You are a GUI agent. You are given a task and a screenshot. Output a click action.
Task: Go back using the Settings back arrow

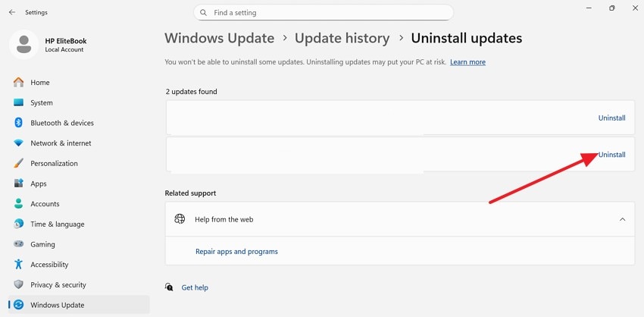(x=12, y=12)
